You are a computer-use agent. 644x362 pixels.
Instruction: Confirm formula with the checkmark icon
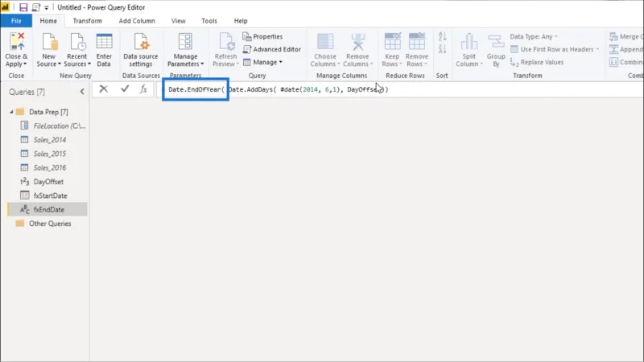pos(125,89)
